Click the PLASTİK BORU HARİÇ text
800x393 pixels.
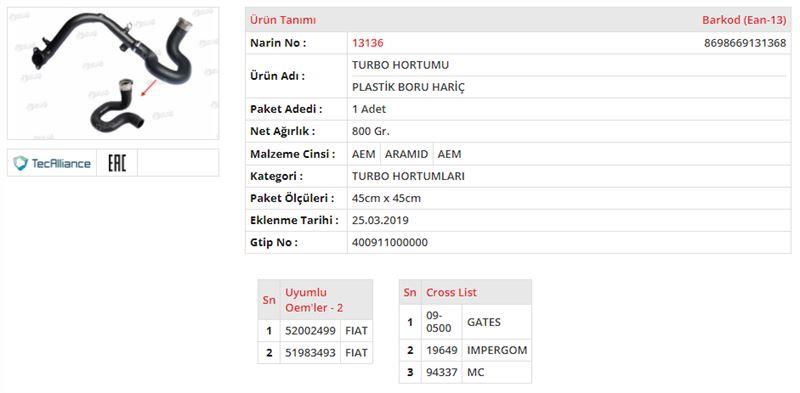point(408,87)
